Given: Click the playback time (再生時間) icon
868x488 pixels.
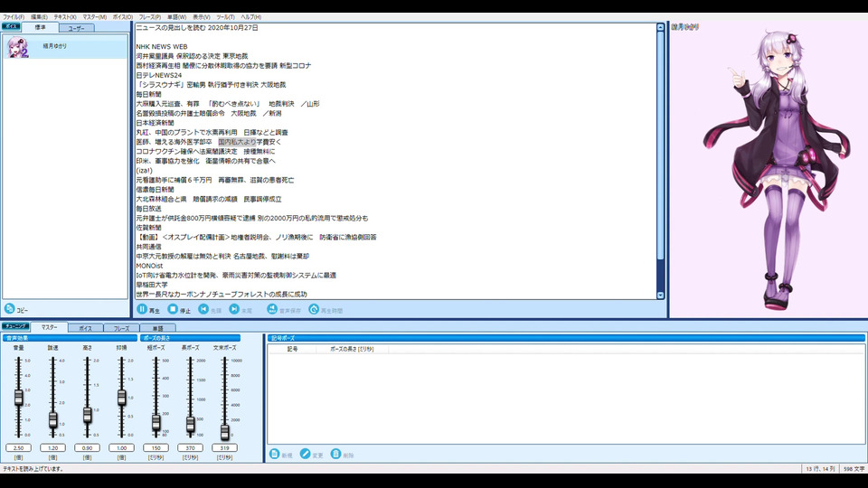Looking at the screenshot, I should pyautogui.click(x=314, y=309).
